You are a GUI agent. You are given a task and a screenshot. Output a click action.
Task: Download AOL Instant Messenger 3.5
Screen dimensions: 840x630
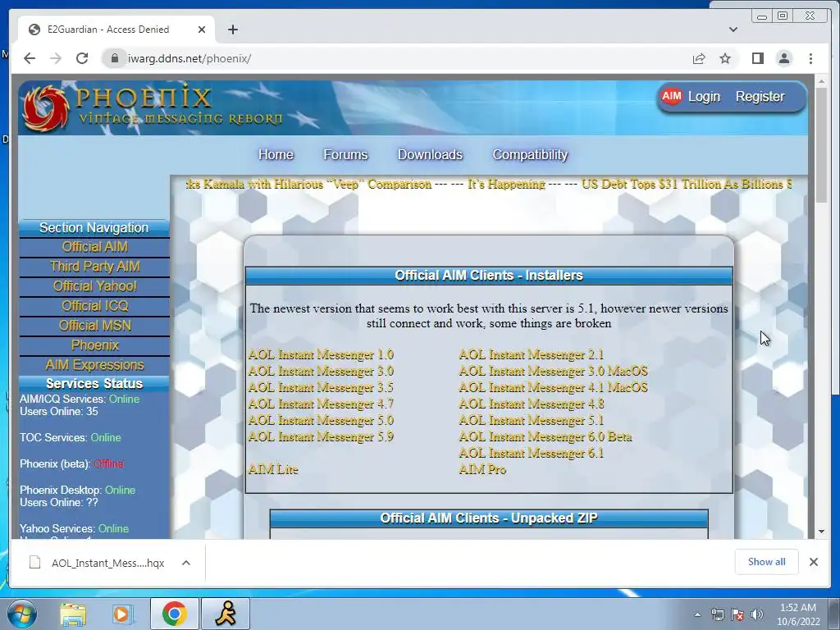pos(321,387)
